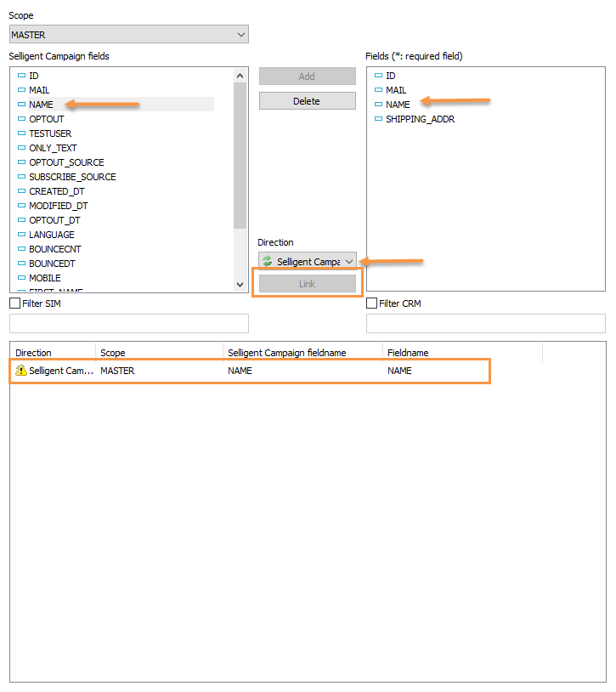616x692 pixels.
Task: Open the Scope MASTER dropdown
Action: pos(129,34)
